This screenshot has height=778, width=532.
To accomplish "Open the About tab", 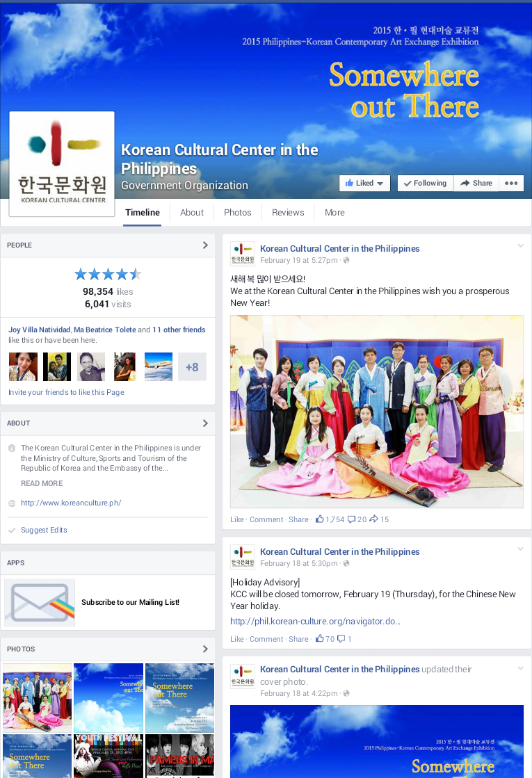I will click(x=192, y=212).
